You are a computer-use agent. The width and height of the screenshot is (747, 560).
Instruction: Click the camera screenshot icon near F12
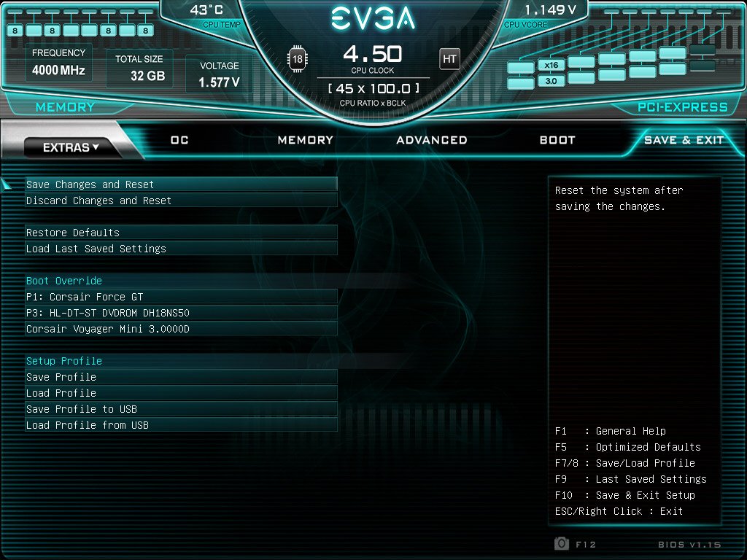(x=562, y=543)
